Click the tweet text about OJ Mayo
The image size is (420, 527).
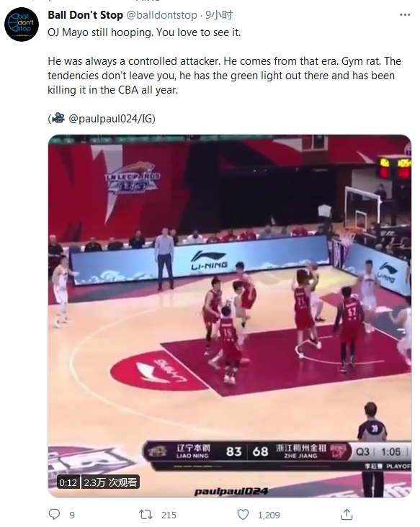[x=224, y=61]
